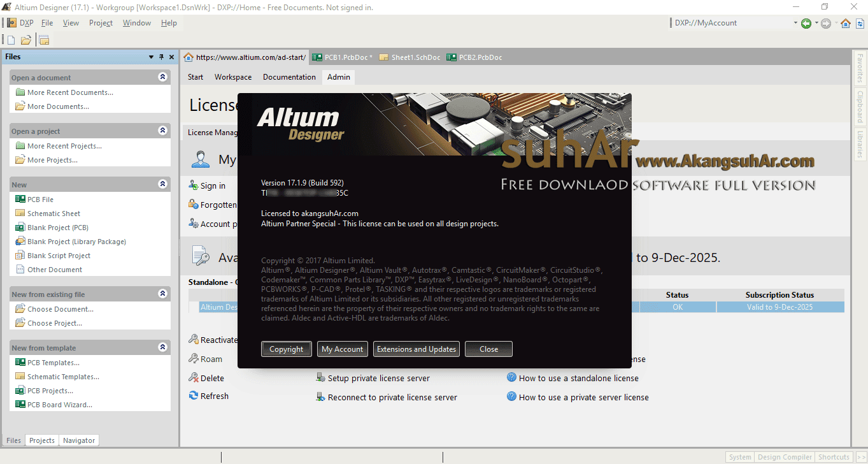Click Choose Document under existing file
Screen dimensions: 868x464
click(54, 309)
